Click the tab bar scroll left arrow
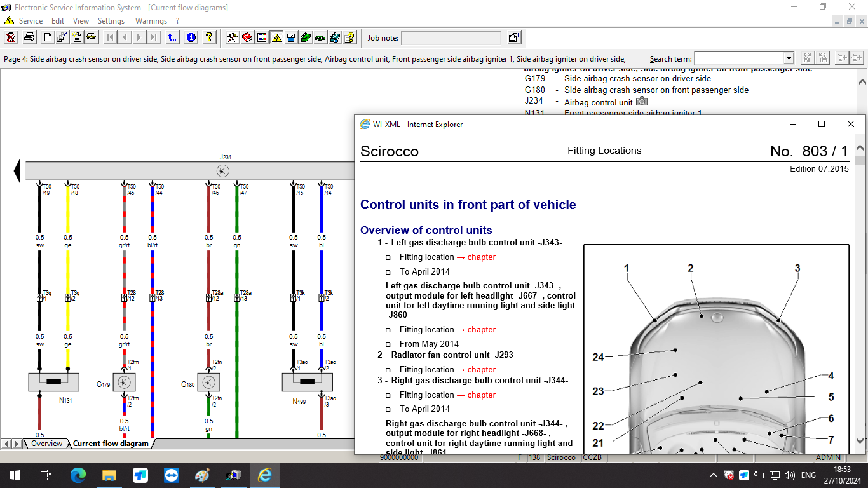This screenshot has width=868, height=488. [6, 444]
